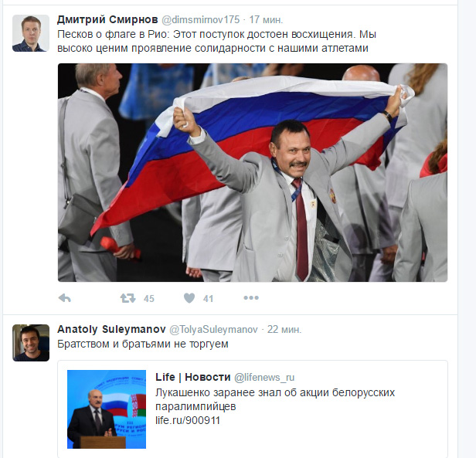Screen dimensions: 476x458
Task: Click the name Дмитрий Смирнов
Action: [107, 20]
